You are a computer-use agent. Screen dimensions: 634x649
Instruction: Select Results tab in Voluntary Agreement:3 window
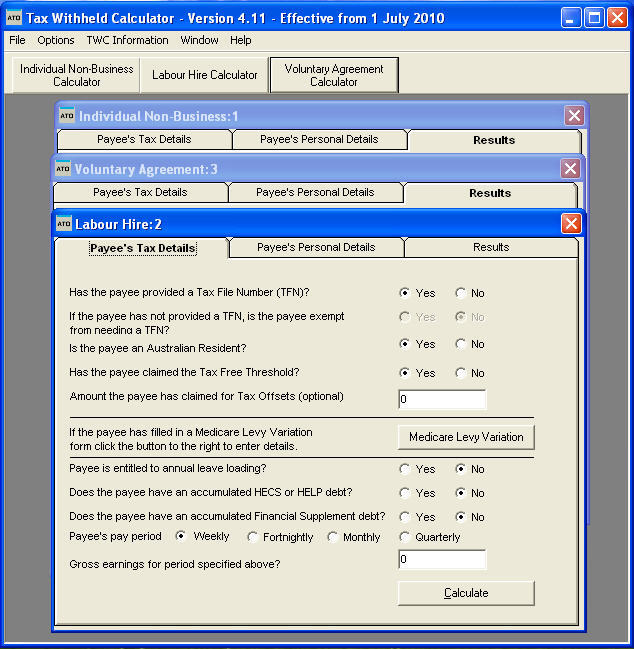pyautogui.click(x=490, y=193)
